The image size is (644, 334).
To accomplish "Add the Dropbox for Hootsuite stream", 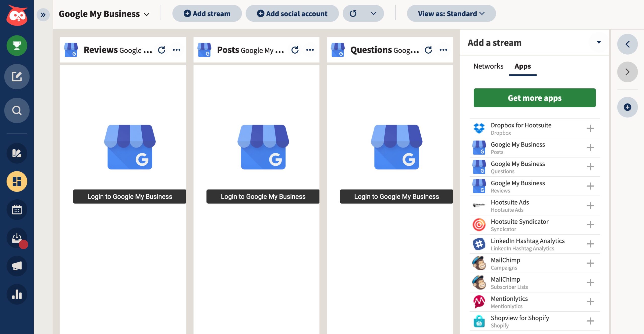I will click(x=590, y=128).
